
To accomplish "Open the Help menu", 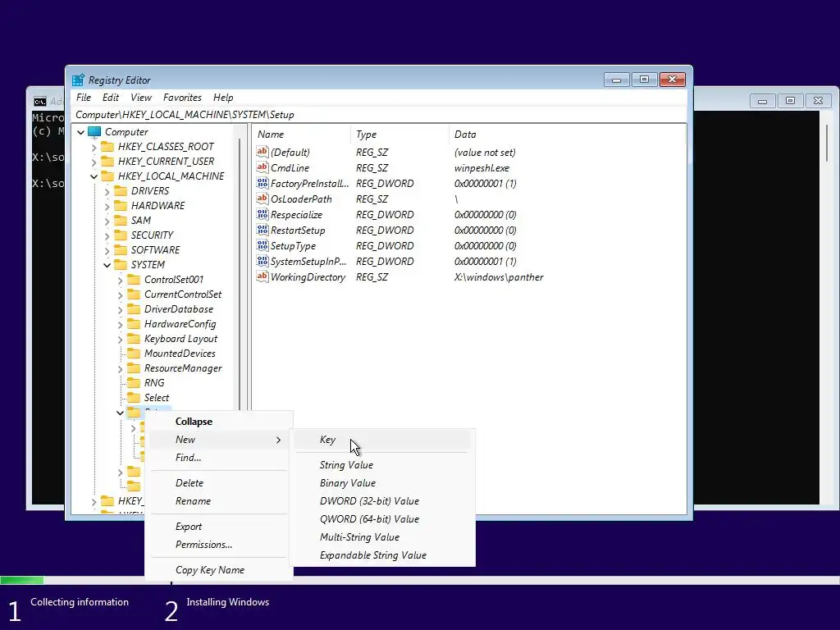I will (x=223, y=98).
